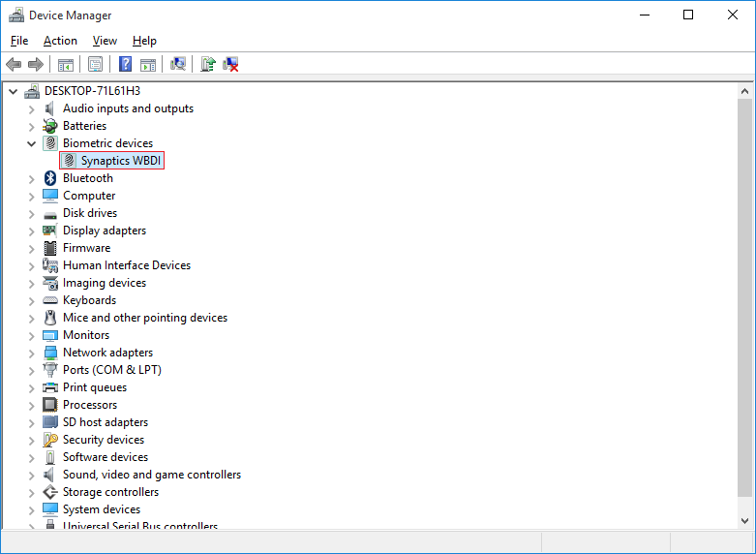The image size is (756, 554).
Task: Click the Properties toolbar icon
Action: click(x=95, y=64)
